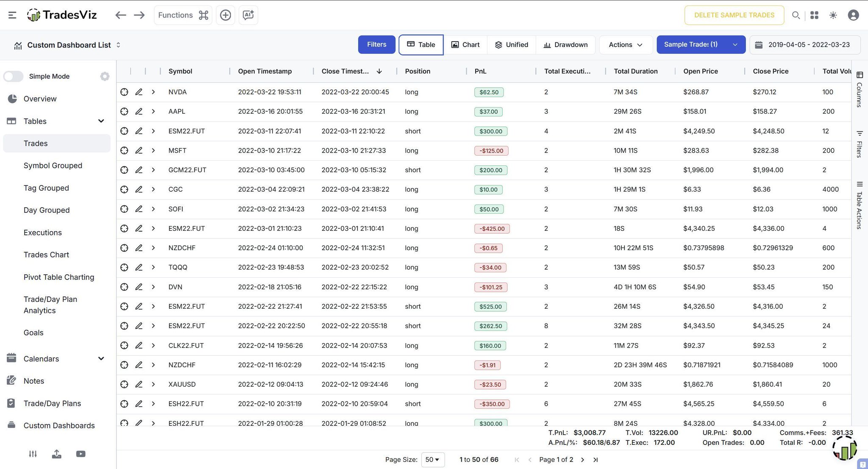Toggle Close Timestamp sort arrow
Screen dimensions: 868x469
point(379,71)
